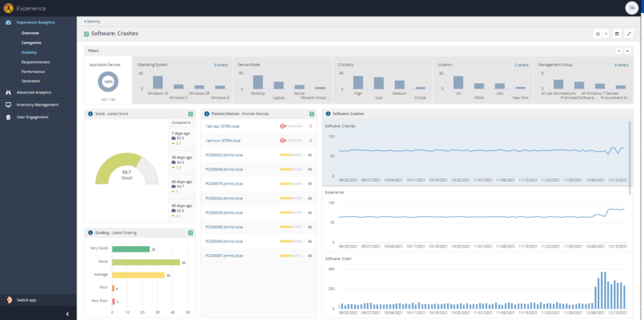Click the fullscreen expand arrows icon
Image resolution: width=644 pixels, height=320 pixels.
(629, 34)
